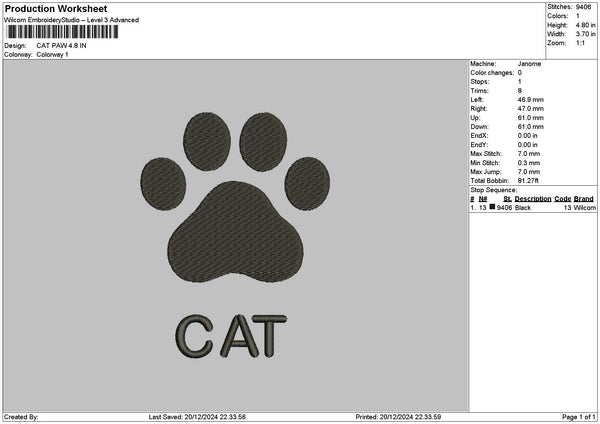The image size is (600, 424).
Task: Select the Description column header
Action: coord(533,199)
